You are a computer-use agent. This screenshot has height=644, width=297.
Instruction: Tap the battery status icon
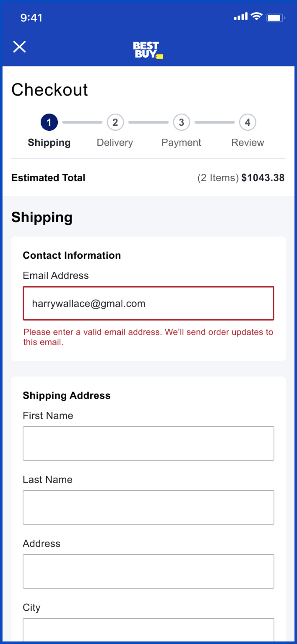click(276, 18)
